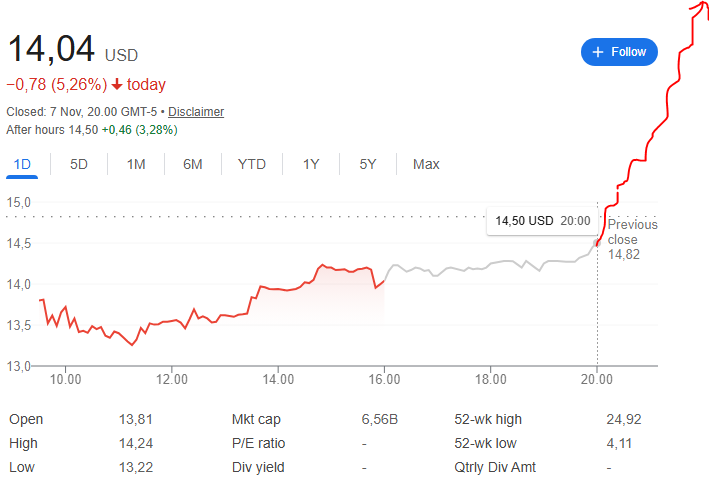Click the 14,0 price axis label

(19, 284)
